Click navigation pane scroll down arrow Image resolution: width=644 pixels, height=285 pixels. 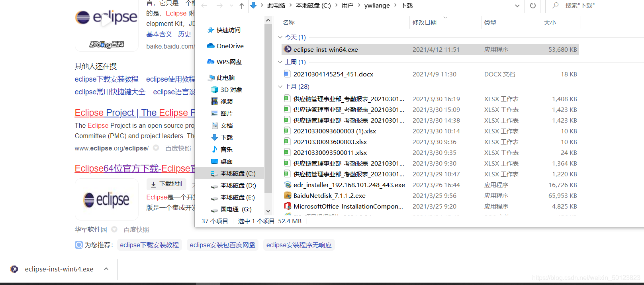[x=268, y=211]
